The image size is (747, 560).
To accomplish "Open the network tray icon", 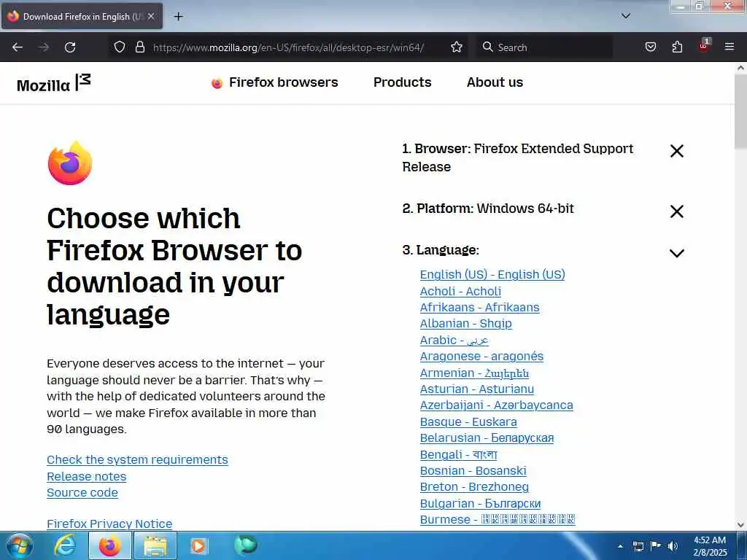I will click(638, 546).
